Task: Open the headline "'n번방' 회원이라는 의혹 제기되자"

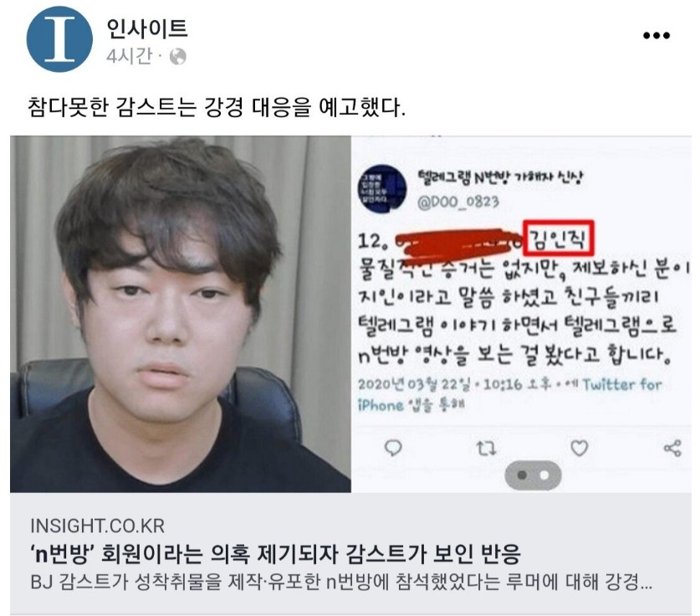Action: click(184, 554)
